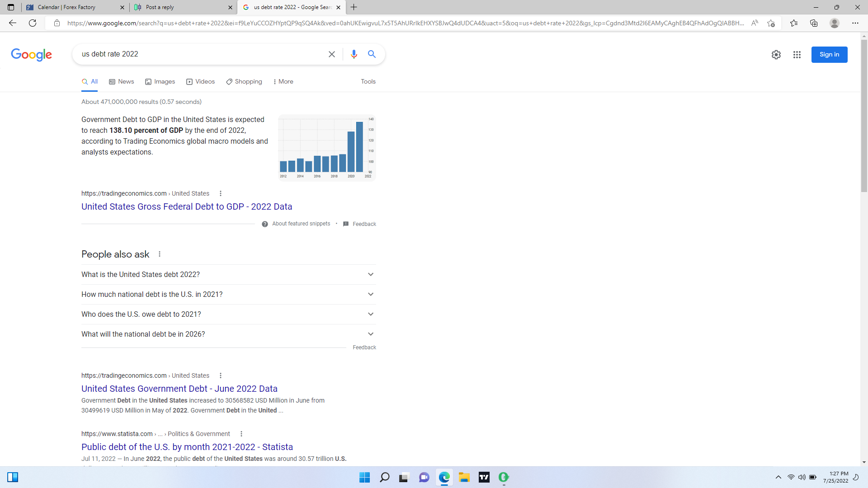Add page to favorites star icon
The width and height of the screenshot is (868, 488).
[x=771, y=23]
